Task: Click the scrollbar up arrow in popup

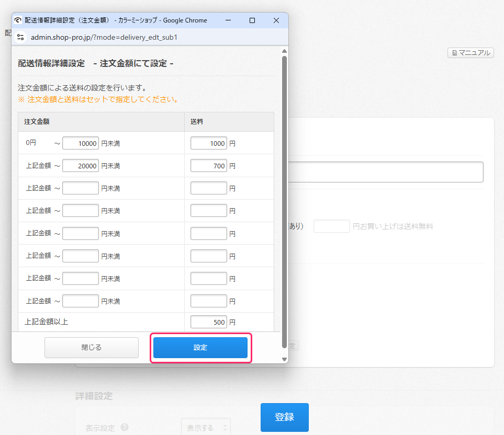Action: coord(284,51)
